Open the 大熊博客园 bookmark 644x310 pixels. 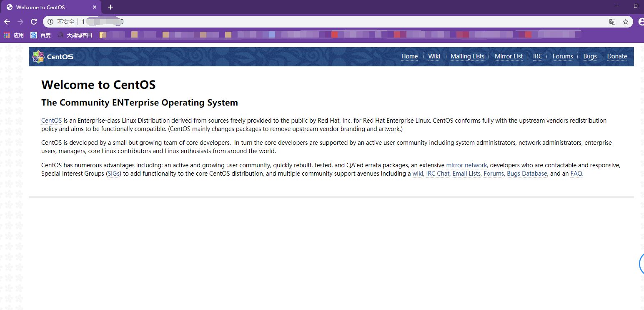75,35
